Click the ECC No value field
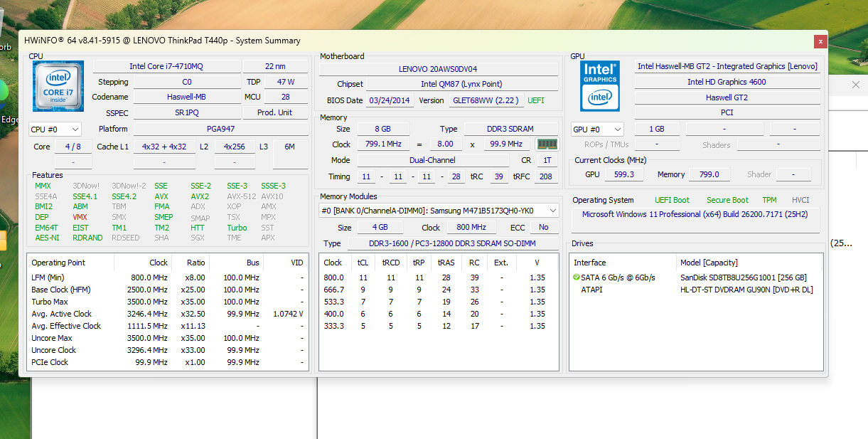The image size is (868, 439). pyautogui.click(x=543, y=227)
